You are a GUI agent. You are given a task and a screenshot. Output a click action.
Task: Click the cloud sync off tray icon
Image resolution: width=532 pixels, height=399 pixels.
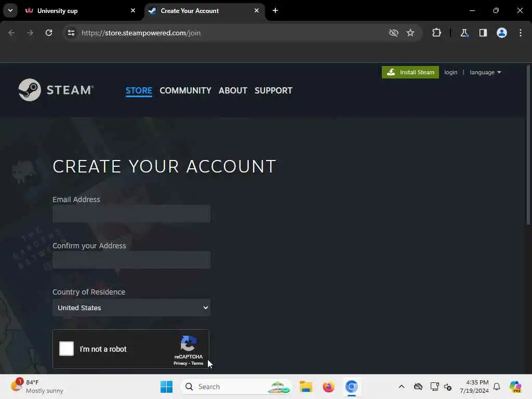(418, 387)
